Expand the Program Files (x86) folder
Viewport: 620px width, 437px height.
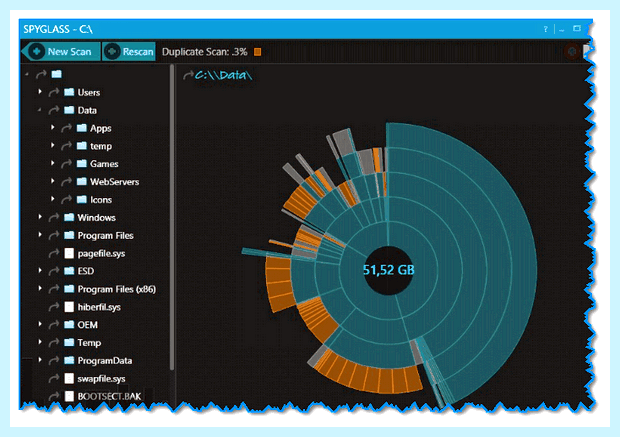[x=40, y=288]
